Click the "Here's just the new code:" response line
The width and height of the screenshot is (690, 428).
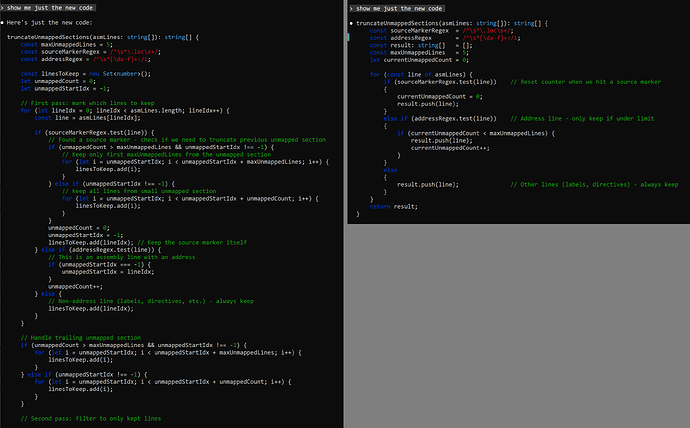pyautogui.click(x=50, y=21)
